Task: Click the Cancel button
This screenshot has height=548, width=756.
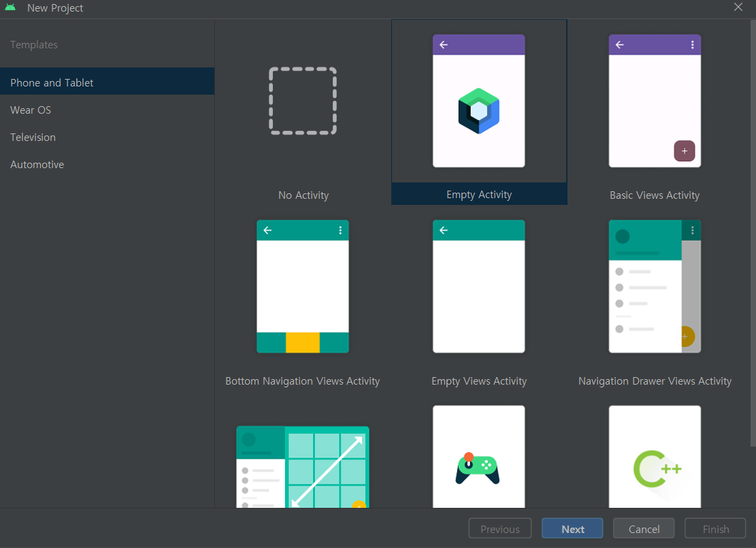Action: tap(644, 529)
